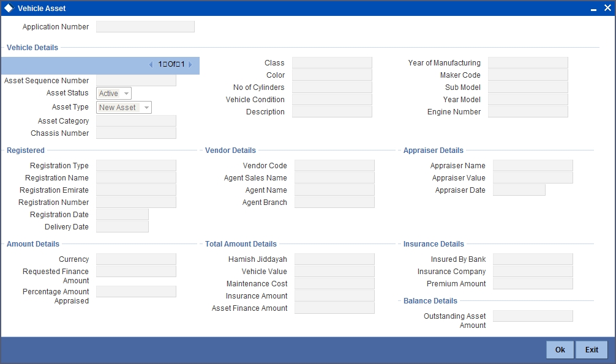Click the Premium Amount field
Image resolution: width=616 pixels, height=364 pixels.
[x=533, y=283]
